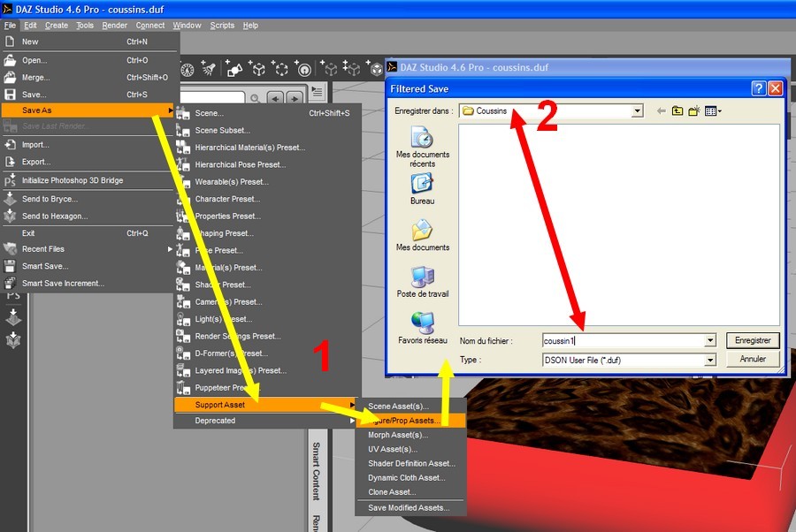Open the Type file format dropdown
This screenshot has width=796, height=532.
pyautogui.click(x=710, y=360)
